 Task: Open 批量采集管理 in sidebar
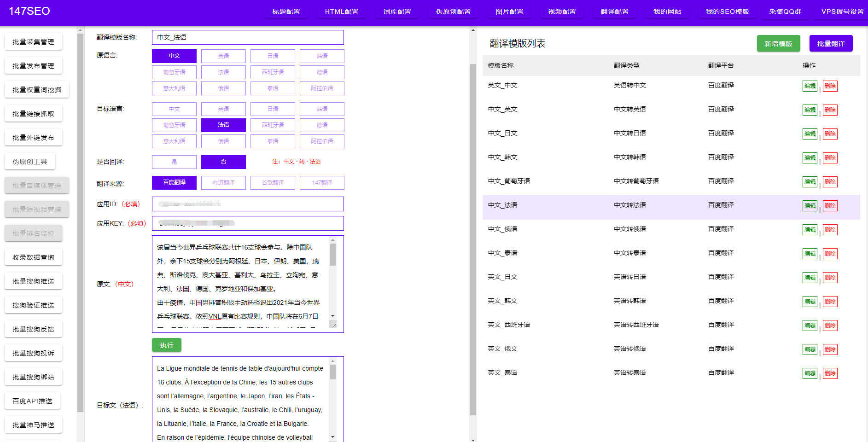[33, 42]
